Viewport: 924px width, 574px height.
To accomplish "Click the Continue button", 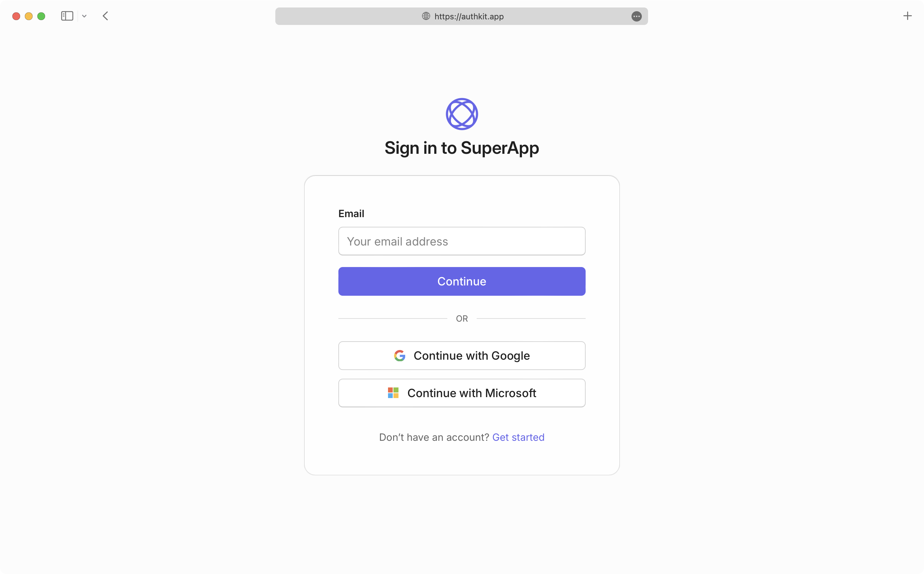I will (462, 281).
